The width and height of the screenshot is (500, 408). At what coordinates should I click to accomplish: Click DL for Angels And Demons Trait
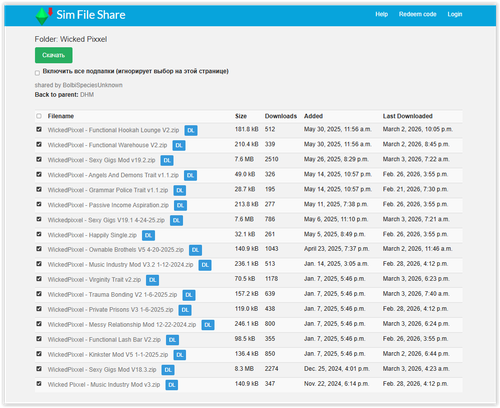point(190,175)
